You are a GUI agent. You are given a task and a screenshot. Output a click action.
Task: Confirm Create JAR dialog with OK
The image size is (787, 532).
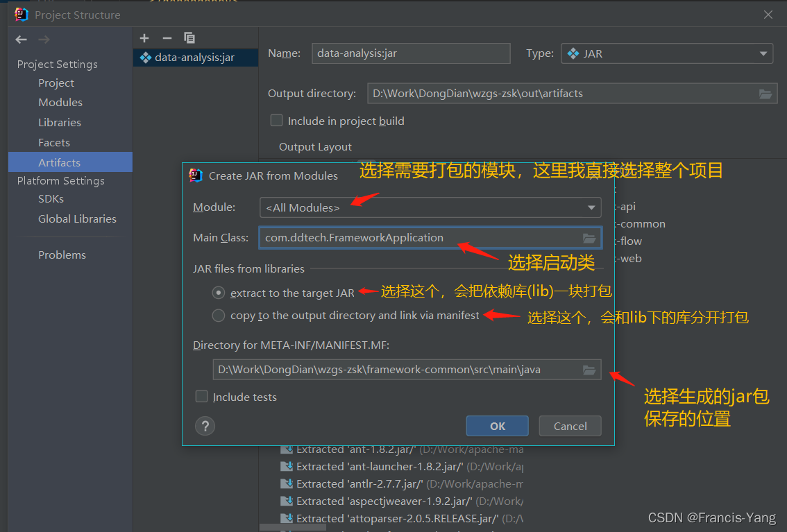coord(497,426)
